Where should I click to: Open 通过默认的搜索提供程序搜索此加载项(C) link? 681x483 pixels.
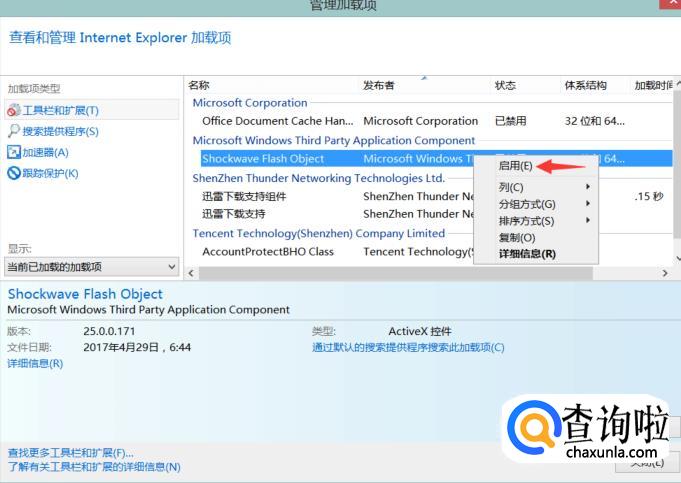coord(408,347)
